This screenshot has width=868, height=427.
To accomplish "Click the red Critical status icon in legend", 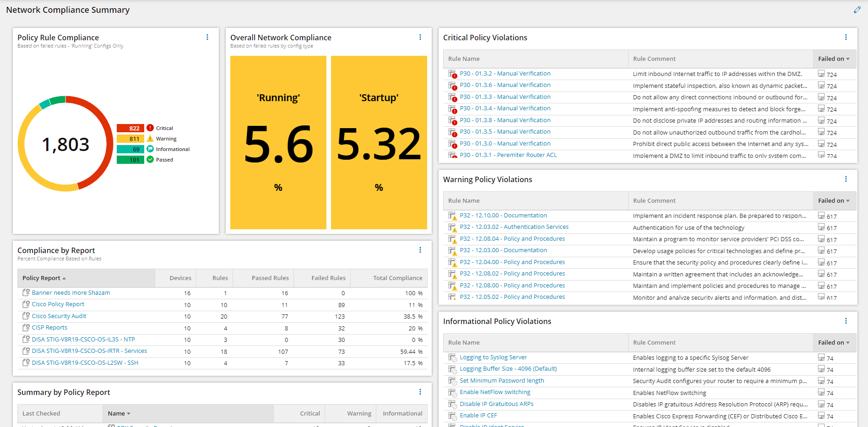I will coord(150,128).
